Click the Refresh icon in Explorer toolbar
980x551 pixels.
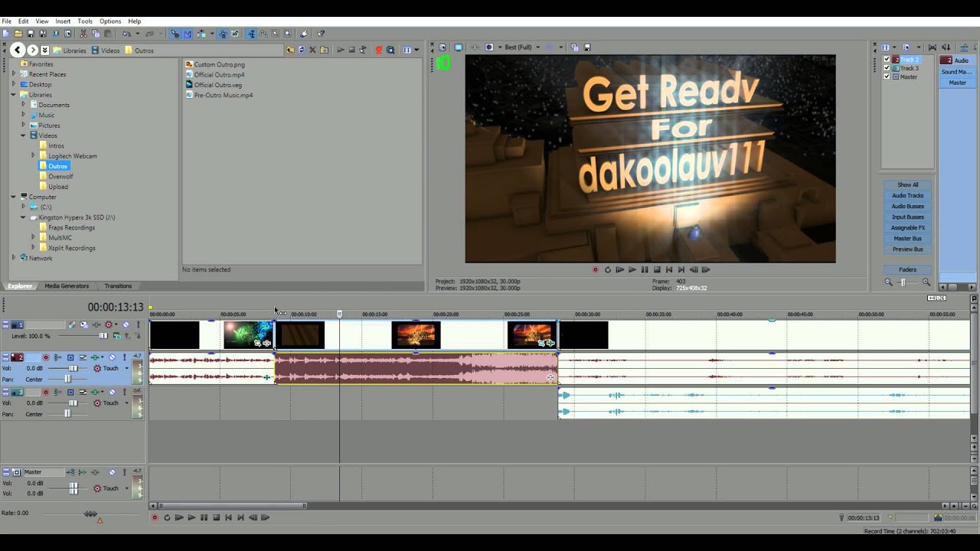pyautogui.click(x=302, y=50)
